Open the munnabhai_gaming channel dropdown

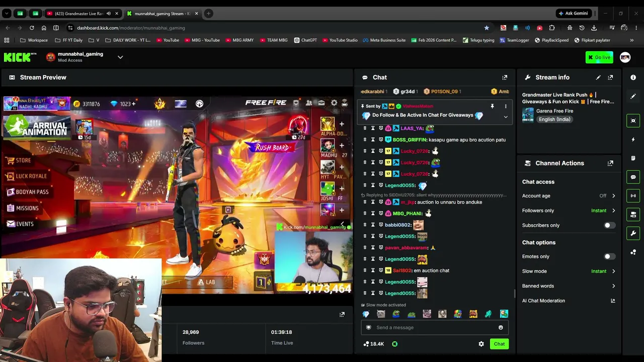click(120, 57)
